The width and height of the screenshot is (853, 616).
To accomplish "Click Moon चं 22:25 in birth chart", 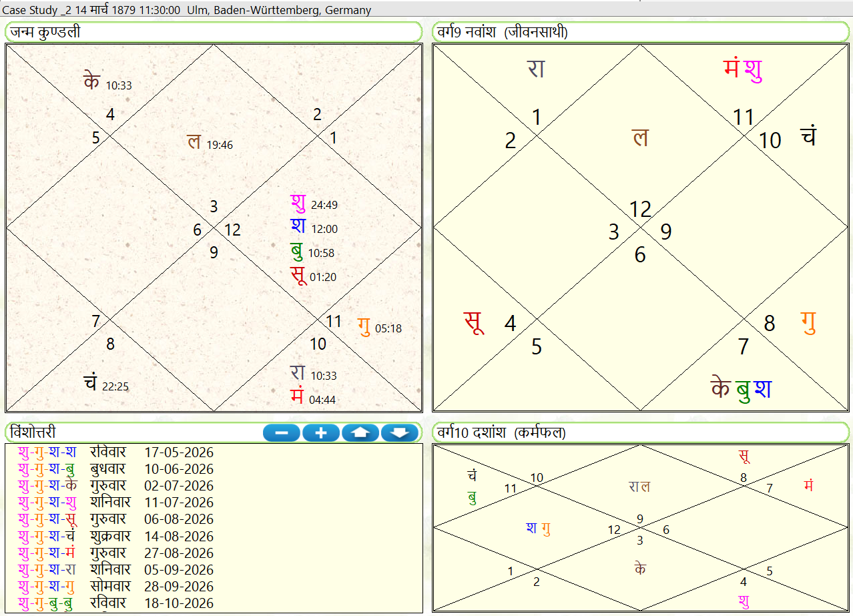I will pyautogui.click(x=106, y=384).
